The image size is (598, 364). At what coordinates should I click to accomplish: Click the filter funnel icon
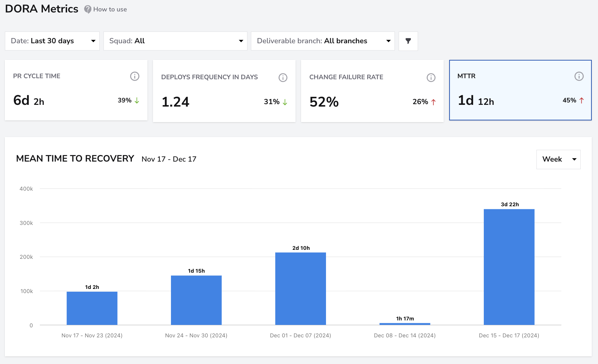408,41
